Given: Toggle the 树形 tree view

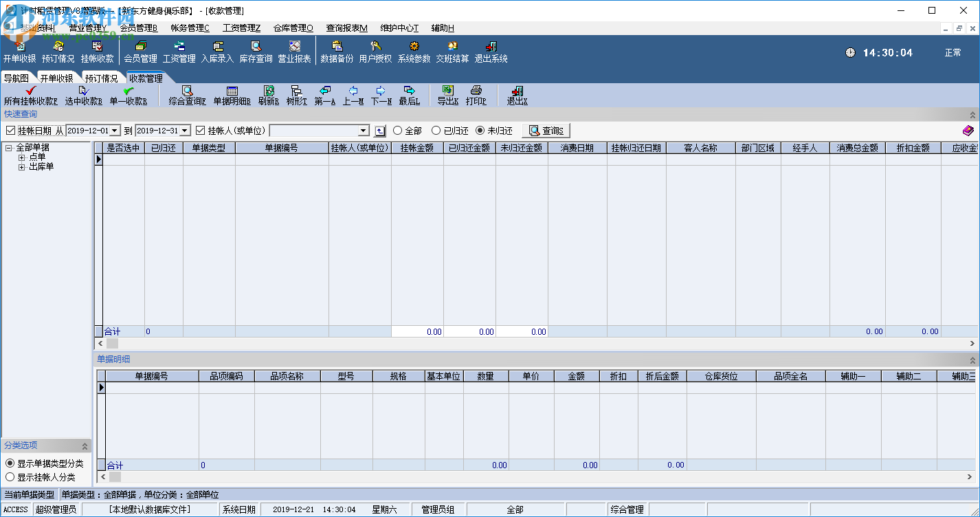Looking at the screenshot, I should 296,96.
